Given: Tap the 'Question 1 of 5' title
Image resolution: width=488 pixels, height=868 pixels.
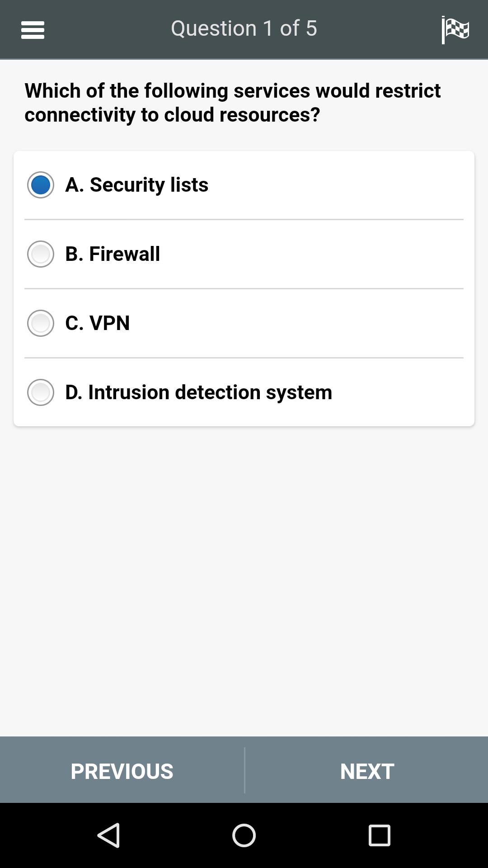Looking at the screenshot, I should [x=244, y=28].
